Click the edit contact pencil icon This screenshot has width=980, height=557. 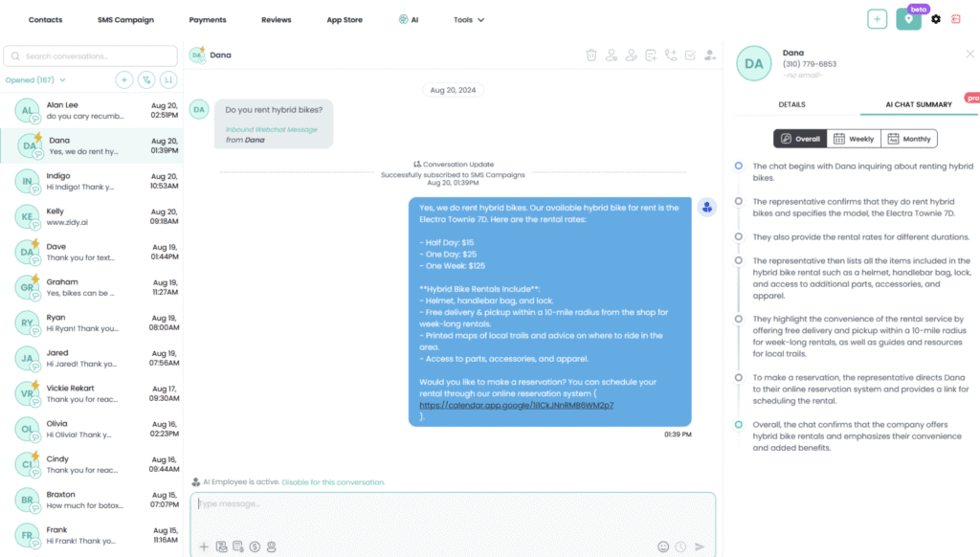(631, 56)
